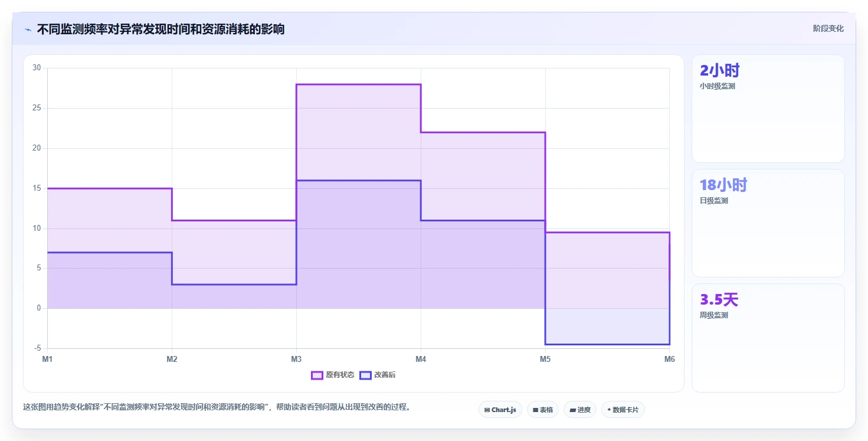
Task: Open the 18小时 日级监测 card
Action: coord(768,223)
